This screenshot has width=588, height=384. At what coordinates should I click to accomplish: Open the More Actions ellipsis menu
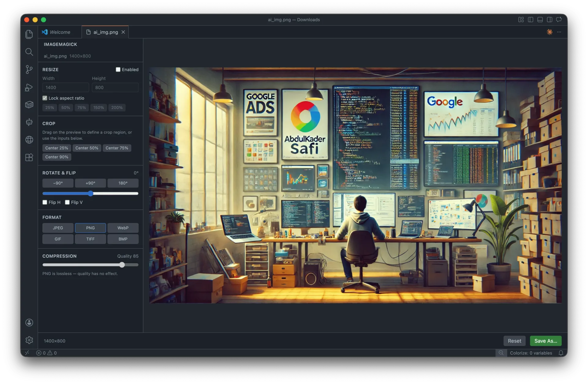(x=559, y=32)
